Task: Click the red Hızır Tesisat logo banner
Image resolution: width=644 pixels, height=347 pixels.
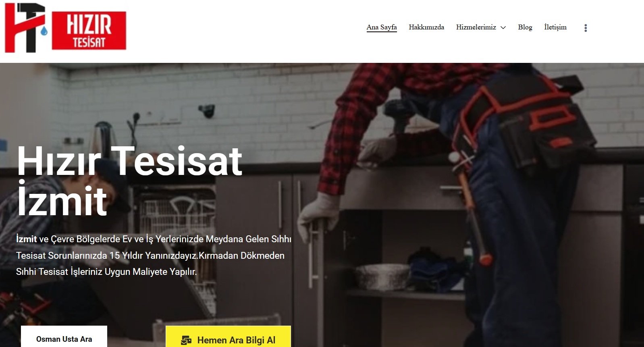Action: (x=89, y=31)
